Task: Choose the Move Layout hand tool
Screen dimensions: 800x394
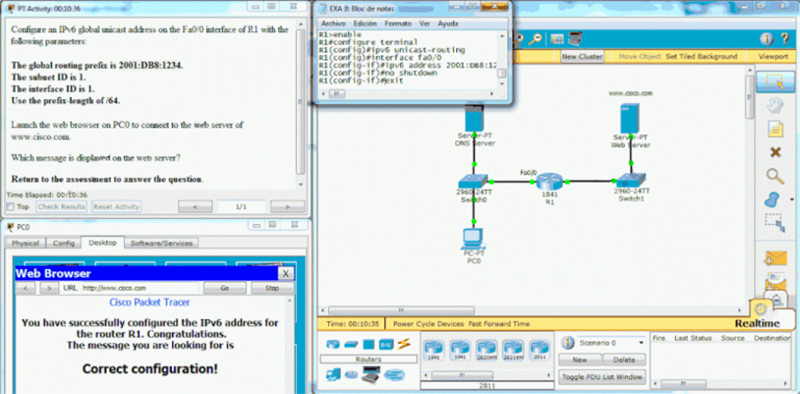Action: 776,106
